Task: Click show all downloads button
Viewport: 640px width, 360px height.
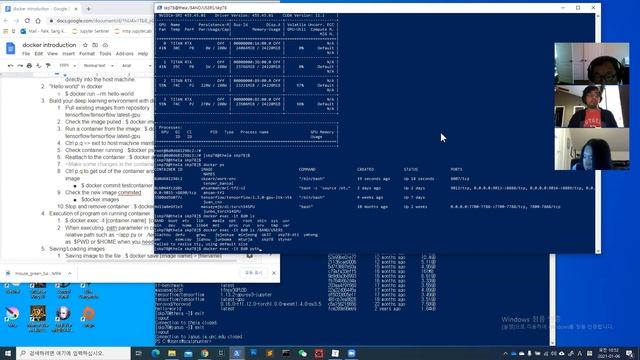Action: (x=253, y=273)
